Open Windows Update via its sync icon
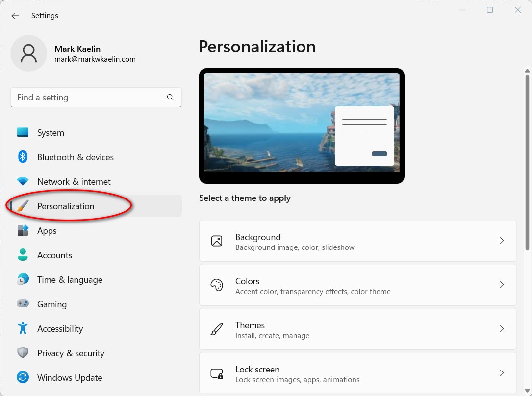 [x=23, y=377]
